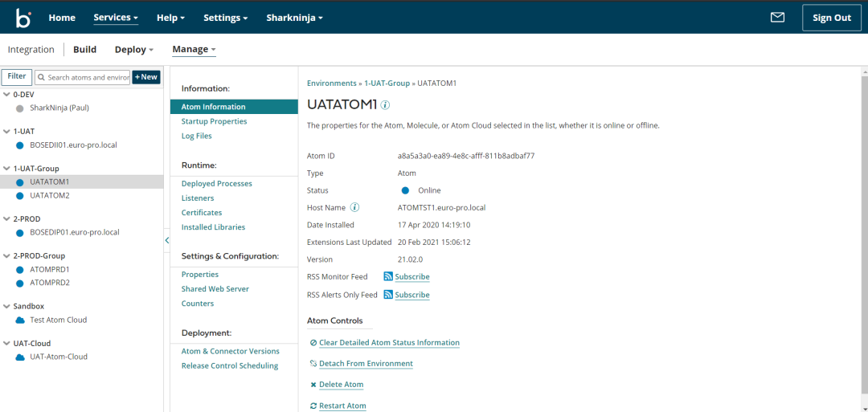Click the + New button
The image size is (868, 412).
[x=146, y=77]
